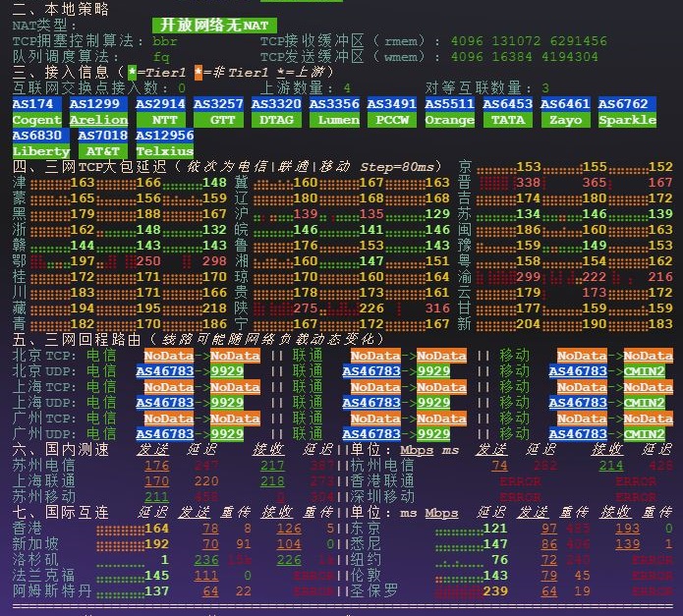Click latency value 204 in 新 row
Screen dimensions: 683x616
[x=529, y=324]
